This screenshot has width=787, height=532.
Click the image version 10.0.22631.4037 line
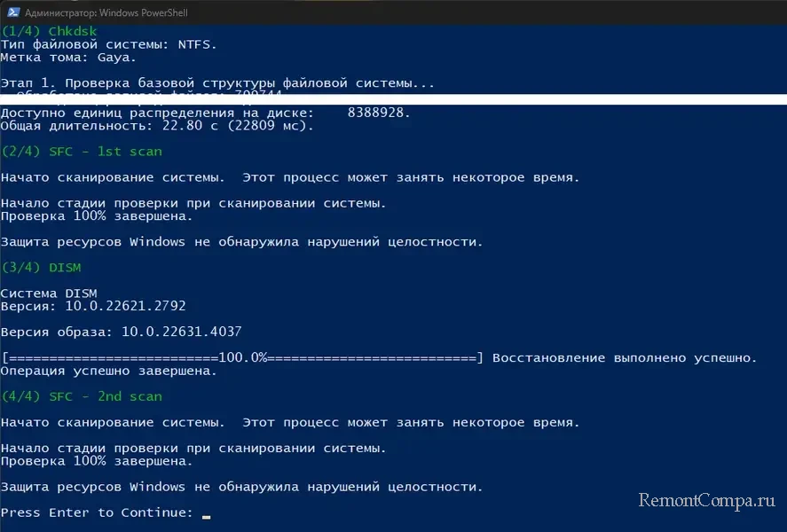[x=121, y=332]
